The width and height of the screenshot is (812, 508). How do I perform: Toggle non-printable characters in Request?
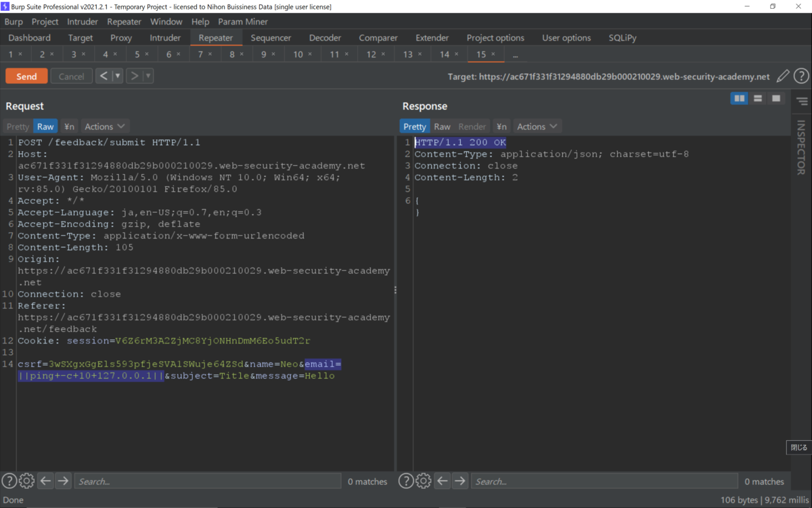(x=69, y=127)
